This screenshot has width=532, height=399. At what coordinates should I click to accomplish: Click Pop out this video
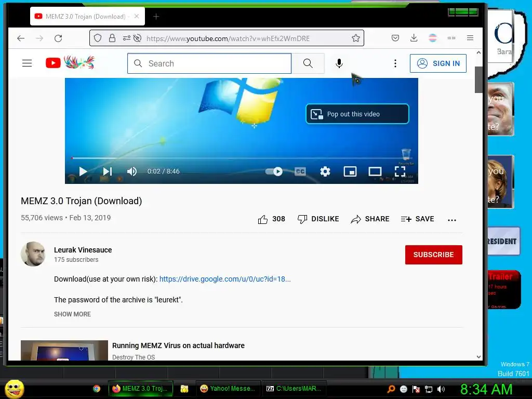point(357,114)
